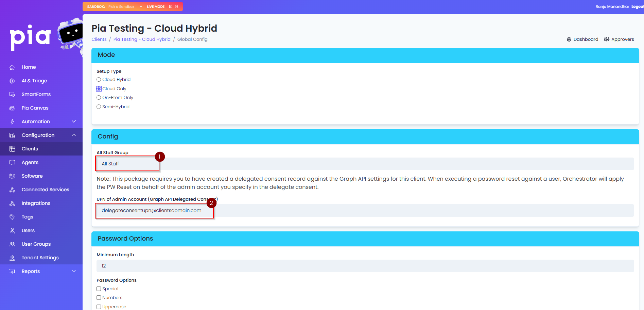The image size is (644, 310).
Task: Click the Agents monitor icon
Action: [x=12, y=163]
